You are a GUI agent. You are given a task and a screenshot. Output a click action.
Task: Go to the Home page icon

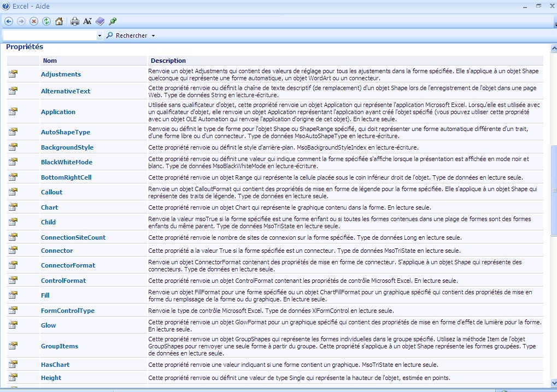59,21
